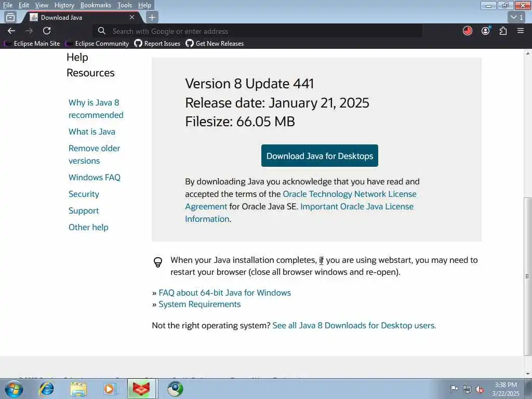The height and width of the screenshot is (399, 532).
Task: Open the Tools menu
Action: coord(125,5)
